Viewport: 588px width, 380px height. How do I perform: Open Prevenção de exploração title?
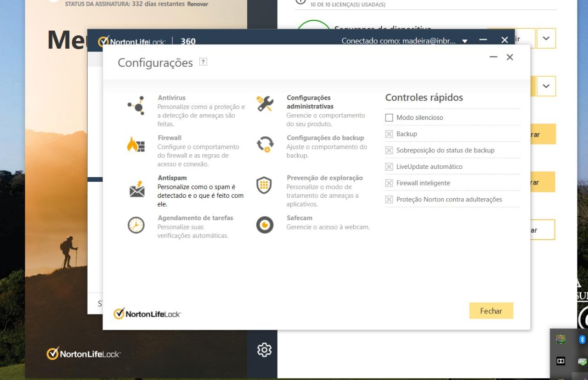click(325, 178)
